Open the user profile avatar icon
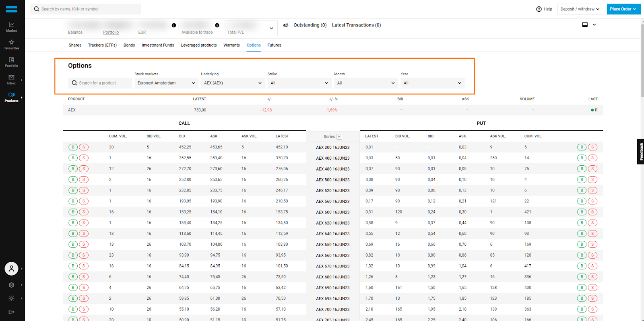This screenshot has width=644, height=321. coord(11,269)
